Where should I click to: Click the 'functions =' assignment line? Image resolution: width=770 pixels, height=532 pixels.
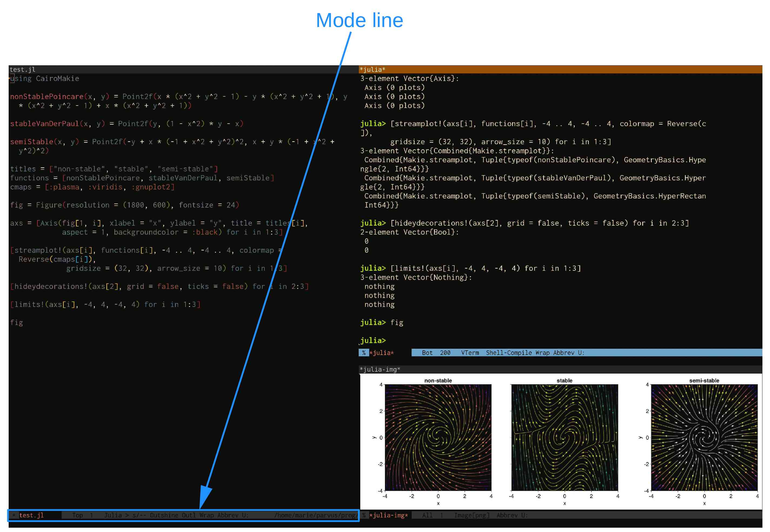point(142,178)
